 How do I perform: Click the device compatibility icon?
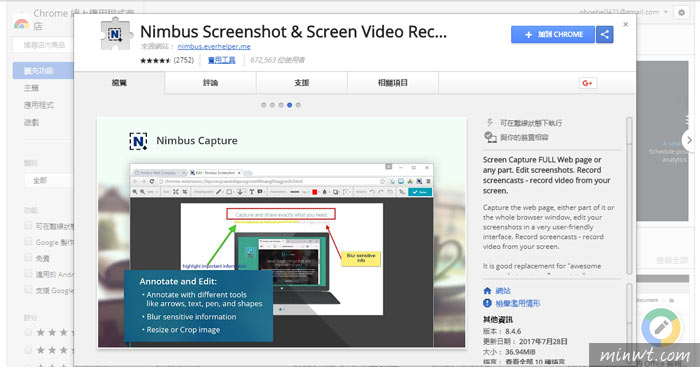click(490, 137)
